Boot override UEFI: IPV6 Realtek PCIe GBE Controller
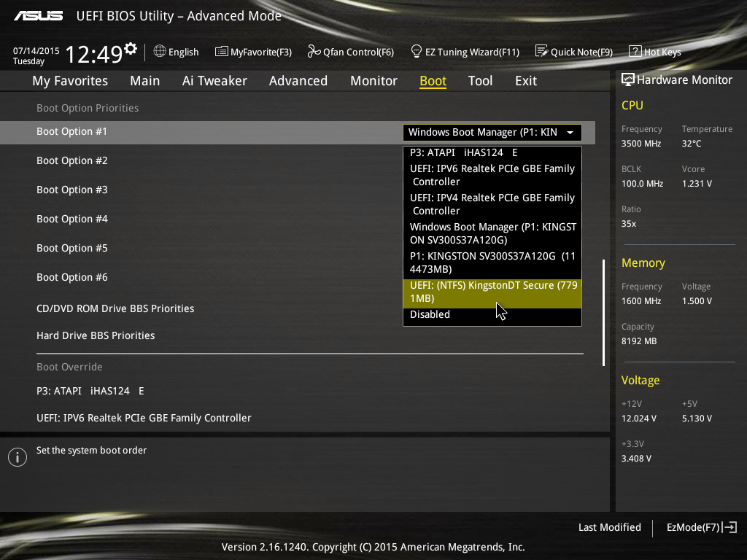Viewport: 747px width, 560px height. pos(144,418)
